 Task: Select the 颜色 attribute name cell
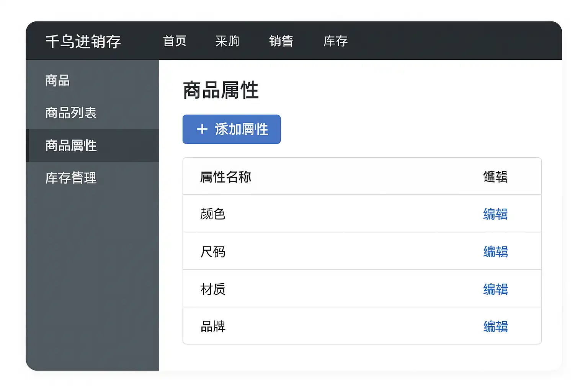pos(213,214)
